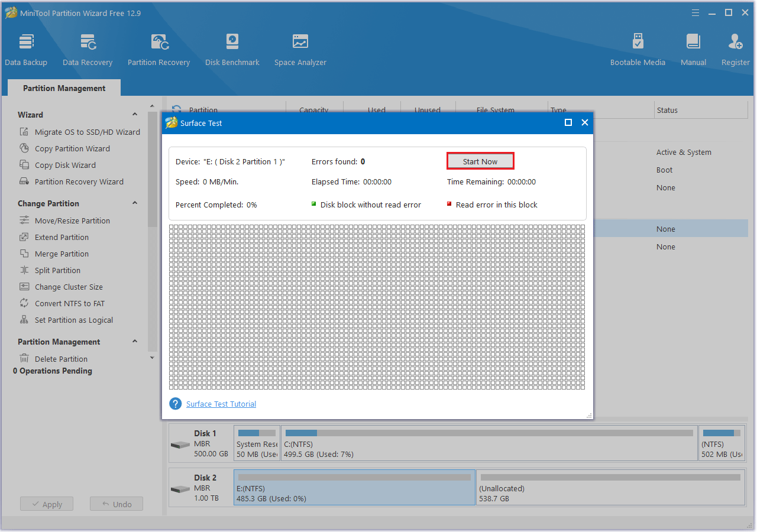Open the Surface Test Tutorial link
This screenshot has height=532, width=757.
pos(221,404)
